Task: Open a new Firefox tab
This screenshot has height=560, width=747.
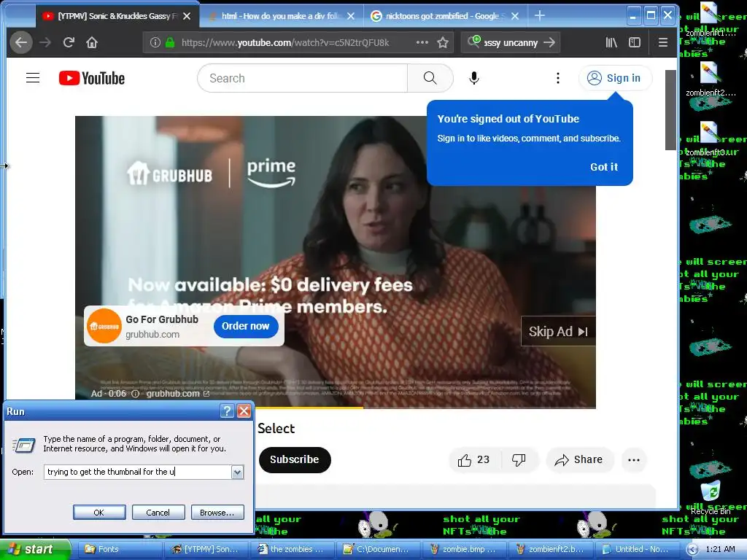Action: click(x=539, y=16)
